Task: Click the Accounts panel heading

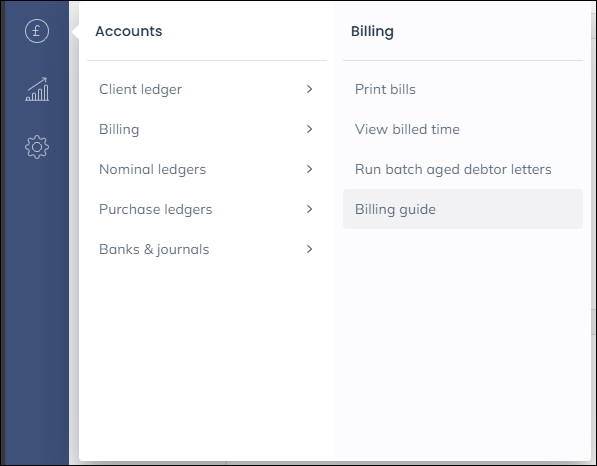Action: (129, 31)
